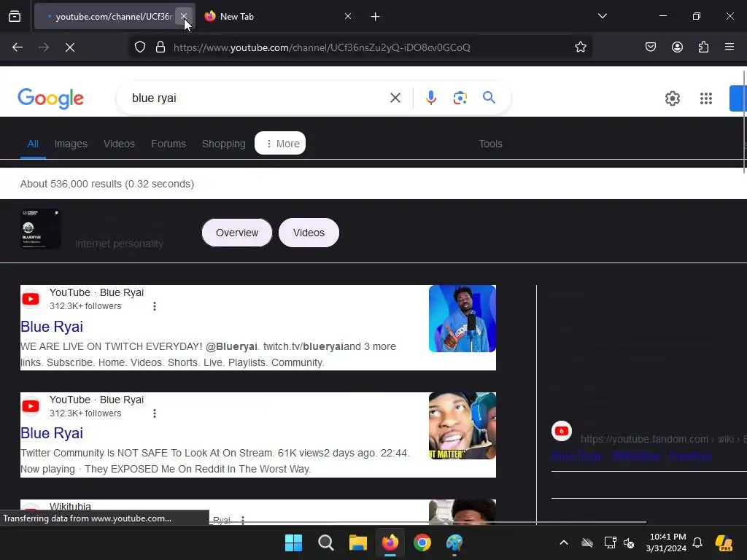This screenshot has width=747, height=560.
Task: Go to Google homepage logo
Action: tap(50, 98)
